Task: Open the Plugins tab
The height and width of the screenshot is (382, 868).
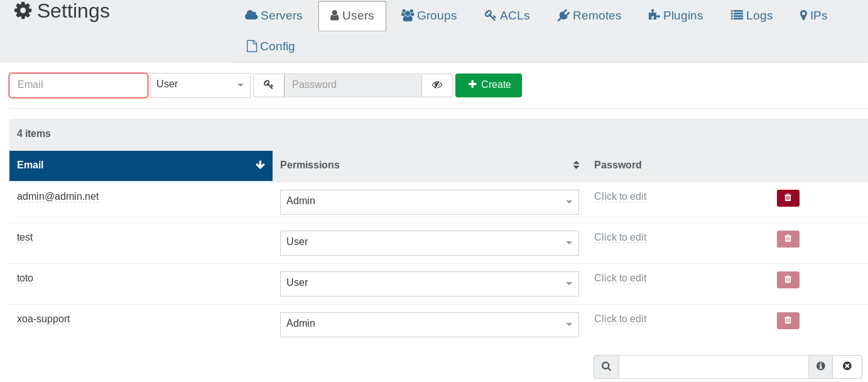Action: coord(675,16)
